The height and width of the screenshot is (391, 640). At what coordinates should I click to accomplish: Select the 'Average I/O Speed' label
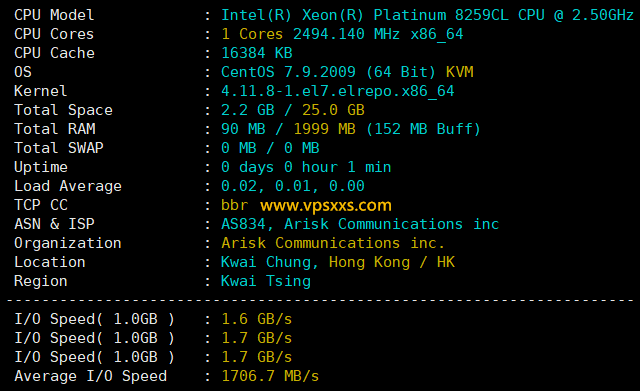[x=91, y=376]
